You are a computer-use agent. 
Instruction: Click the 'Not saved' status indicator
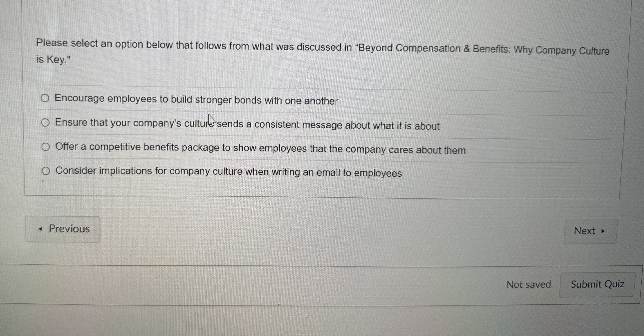pyautogui.click(x=529, y=284)
